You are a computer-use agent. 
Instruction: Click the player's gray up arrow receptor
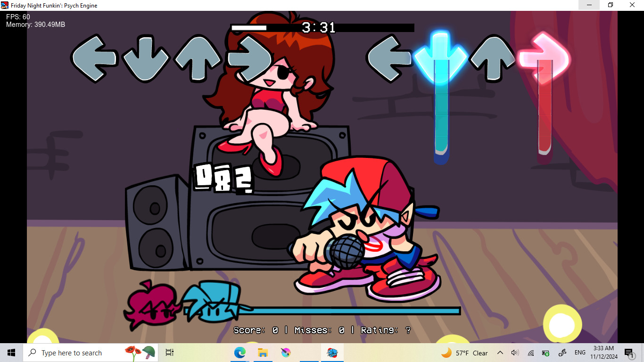pos(493,58)
